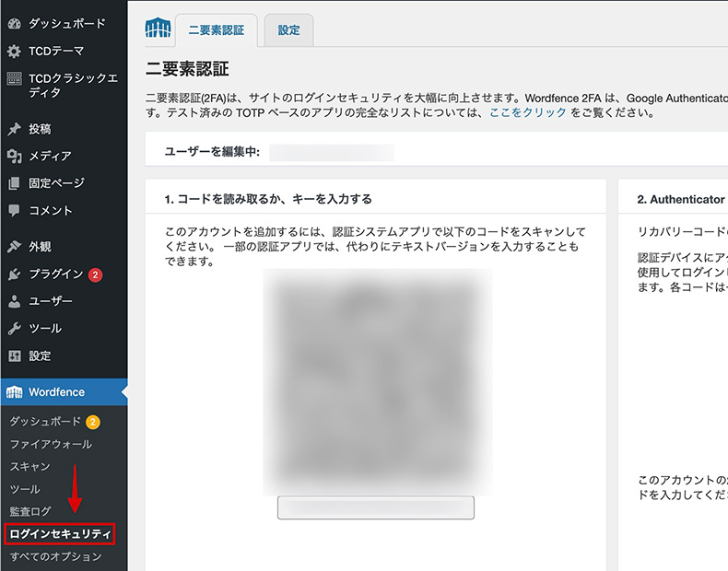Image resolution: width=728 pixels, height=571 pixels.
Task: Click the orange Wordfence dashboard badge 2
Action: (x=93, y=422)
